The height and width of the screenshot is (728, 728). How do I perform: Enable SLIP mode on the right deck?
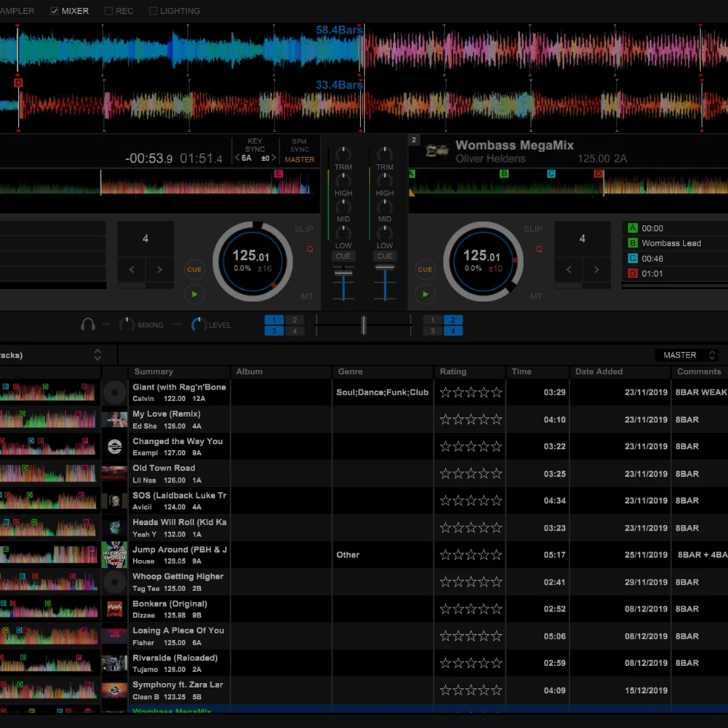[x=534, y=229]
